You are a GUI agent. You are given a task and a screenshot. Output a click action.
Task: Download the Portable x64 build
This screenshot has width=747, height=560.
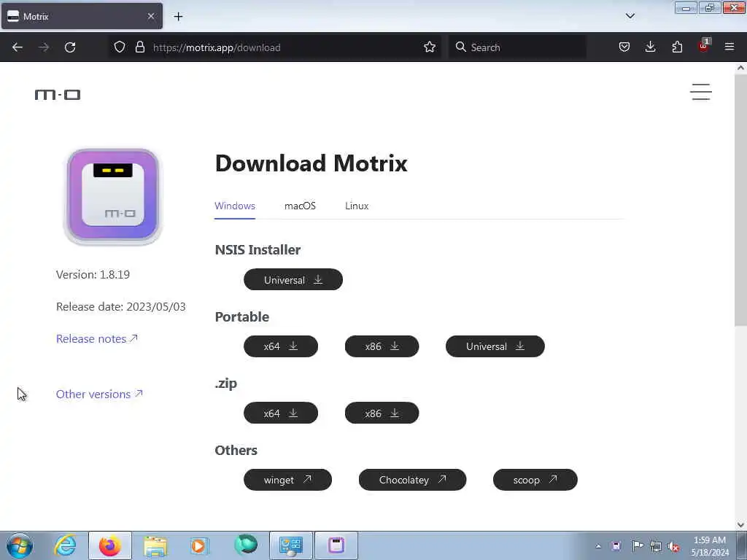click(x=281, y=346)
